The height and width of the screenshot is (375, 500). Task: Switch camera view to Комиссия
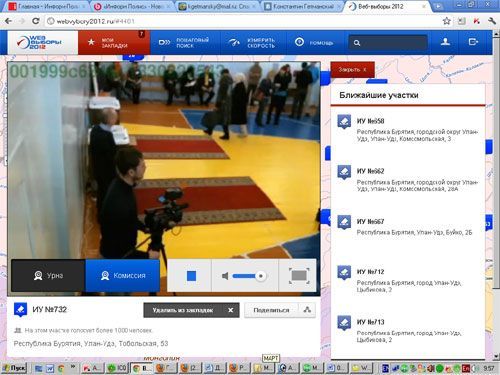point(123,276)
